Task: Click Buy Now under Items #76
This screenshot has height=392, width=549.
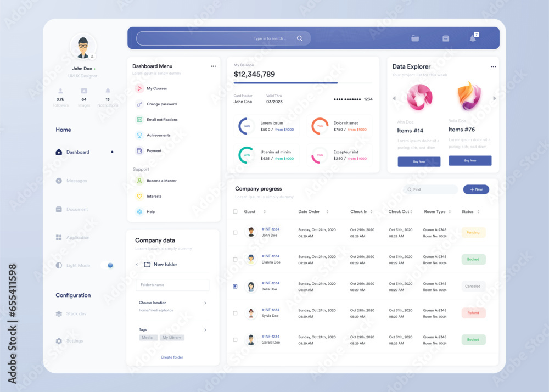Action: coord(470,161)
